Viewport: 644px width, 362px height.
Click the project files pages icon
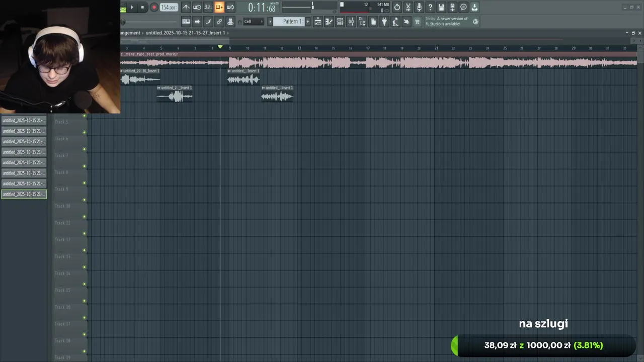point(373,22)
